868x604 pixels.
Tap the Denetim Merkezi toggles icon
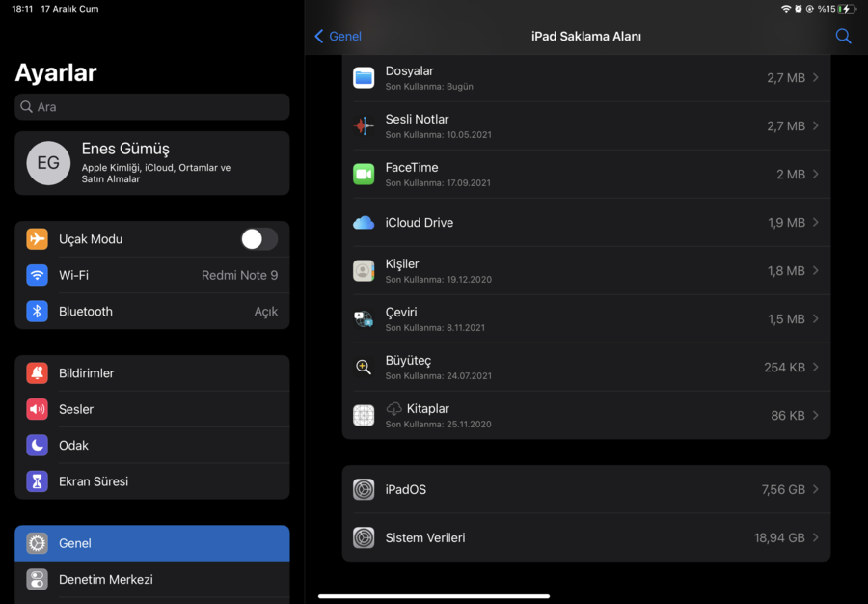pyautogui.click(x=37, y=579)
